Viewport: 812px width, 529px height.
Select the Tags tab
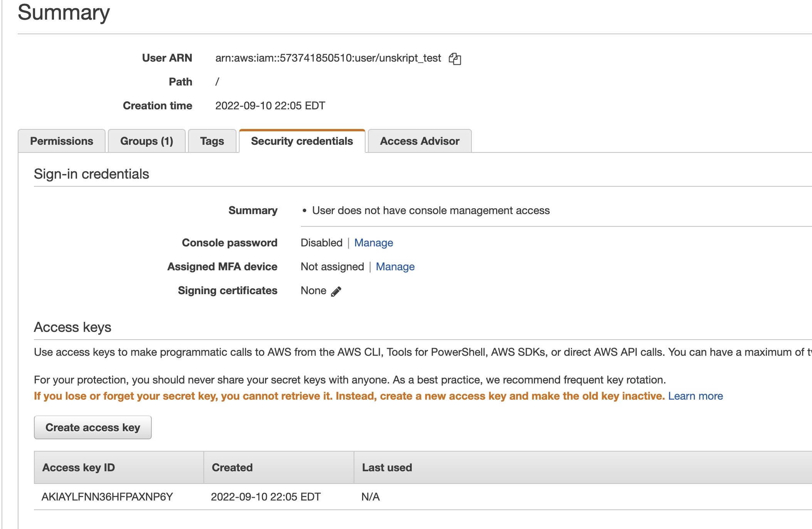tap(212, 141)
